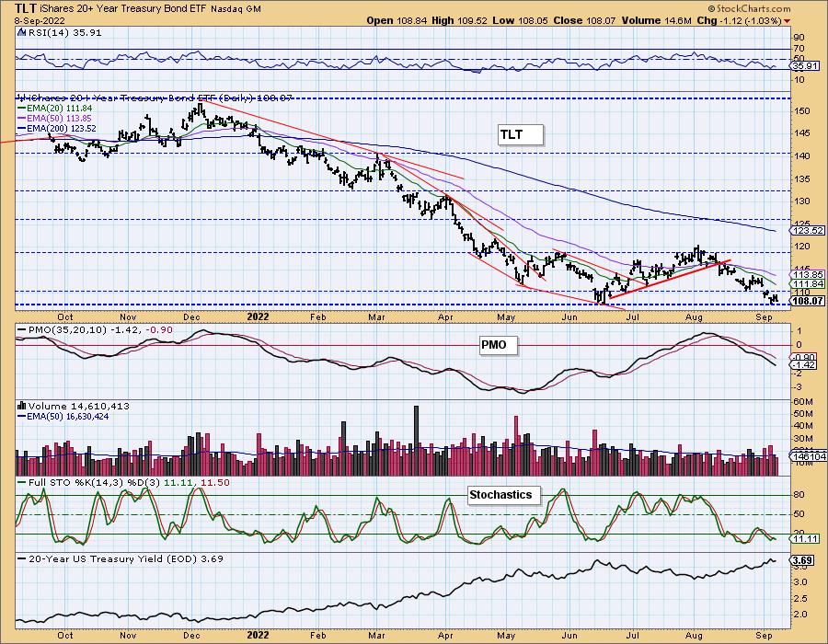The height and width of the screenshot is (644, 828).
Task: Select the Close 108.07 header value
Action: pyautogui.click(x=584, y=20)
